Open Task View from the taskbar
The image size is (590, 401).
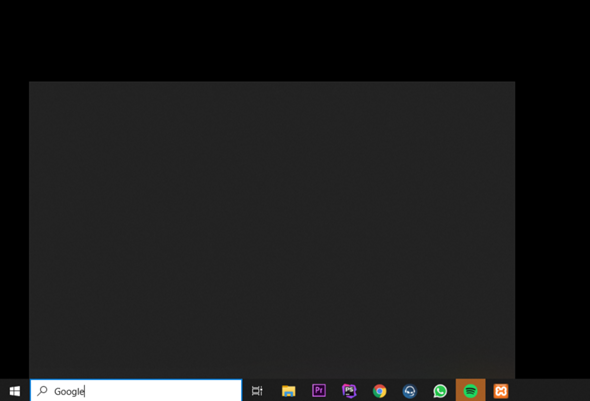[x=257, y=391]
